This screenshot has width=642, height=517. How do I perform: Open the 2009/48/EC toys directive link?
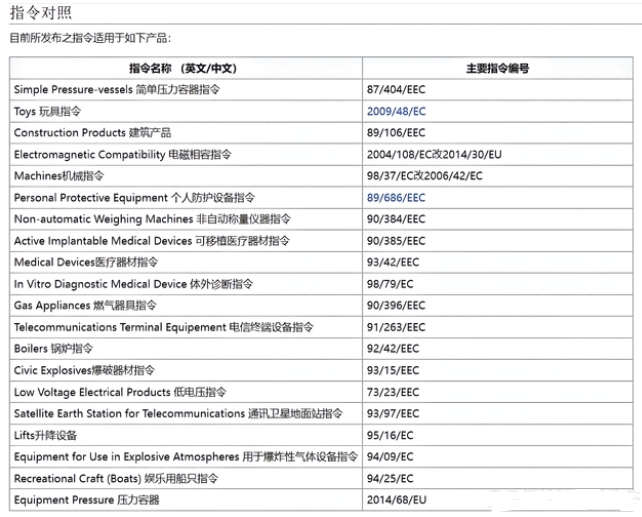[x=396, y=111]
